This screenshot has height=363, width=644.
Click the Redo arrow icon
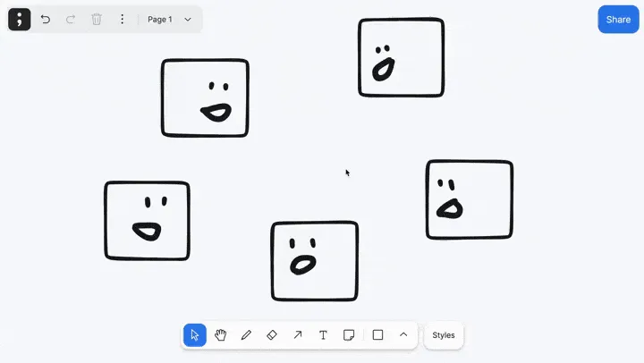(x=71, y=19)
